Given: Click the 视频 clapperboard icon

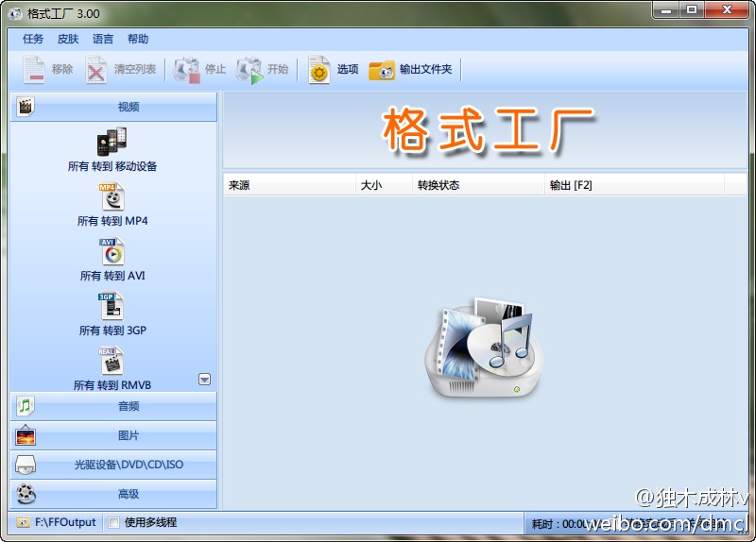Looking at the screenshot, I should (x=26, y=107).
